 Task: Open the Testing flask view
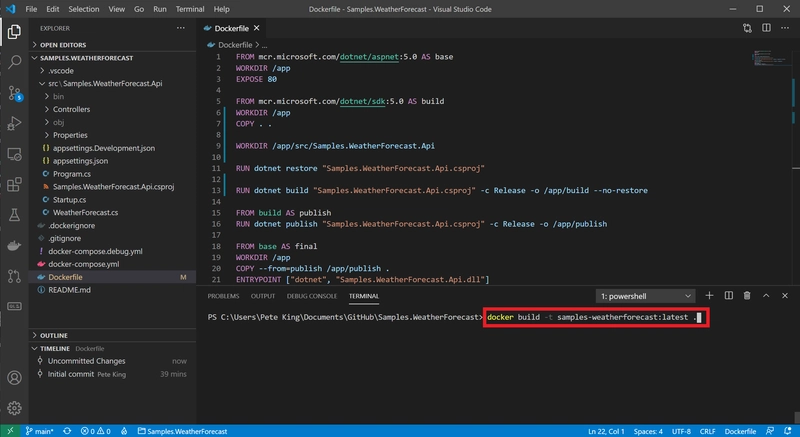[x=14, y=215]
